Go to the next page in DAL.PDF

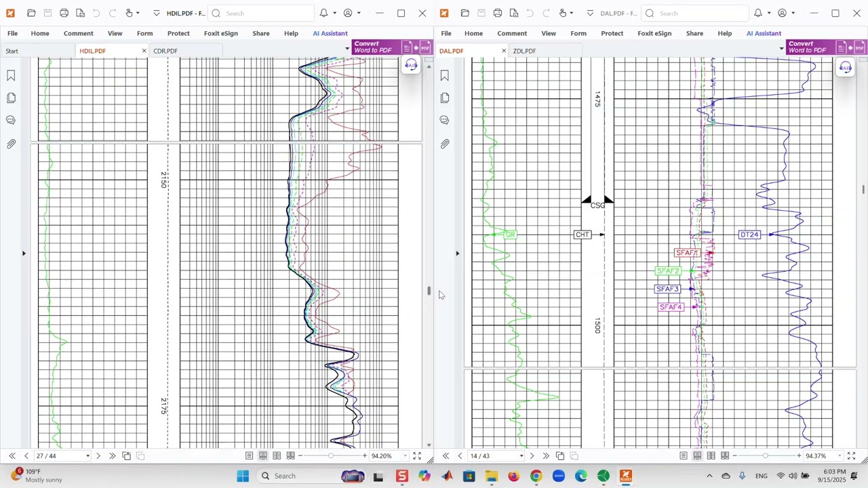pyautogui.click(x=532, y=456)
